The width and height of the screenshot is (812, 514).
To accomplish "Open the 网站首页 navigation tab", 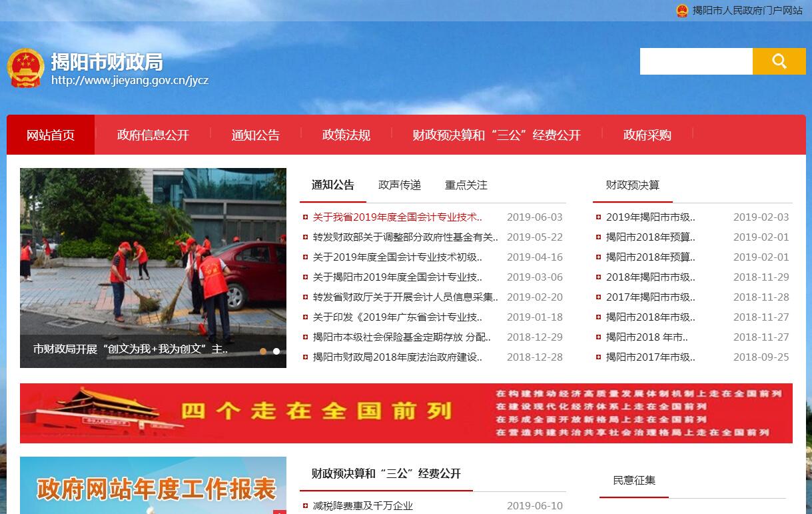I will (x=51, y=135).
